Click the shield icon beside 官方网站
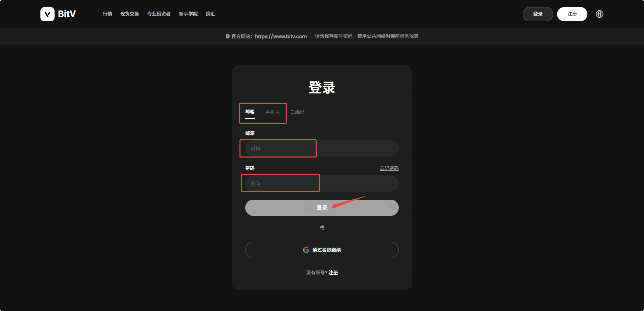The image size is (644, 311). click(228, 36)
